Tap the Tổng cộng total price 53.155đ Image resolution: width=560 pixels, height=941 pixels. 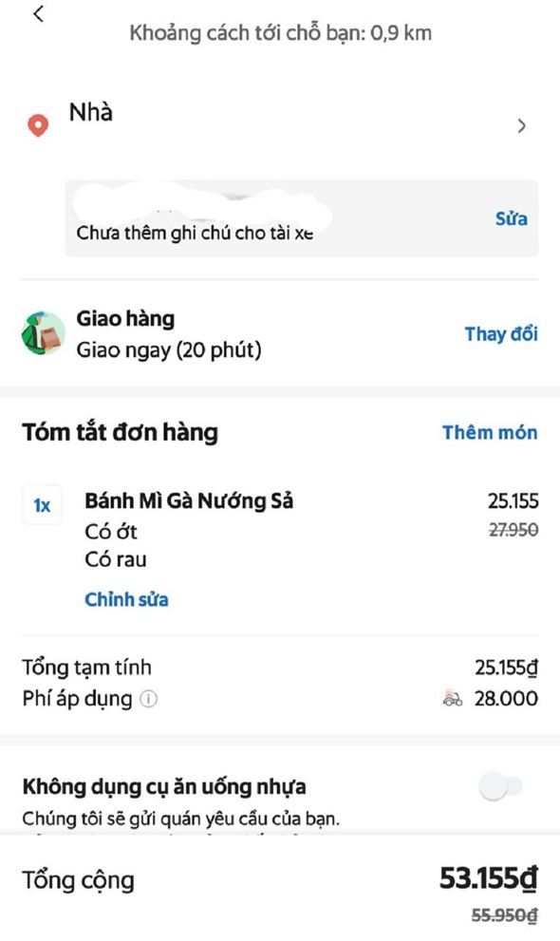pos(489,878)
